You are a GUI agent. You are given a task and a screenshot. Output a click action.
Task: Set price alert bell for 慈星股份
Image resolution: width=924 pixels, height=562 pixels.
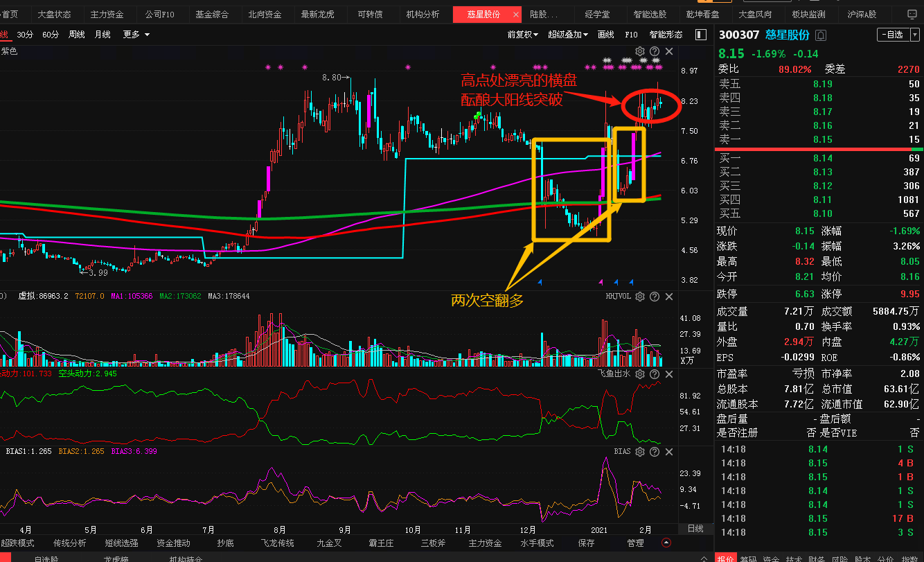coord(821,35)
